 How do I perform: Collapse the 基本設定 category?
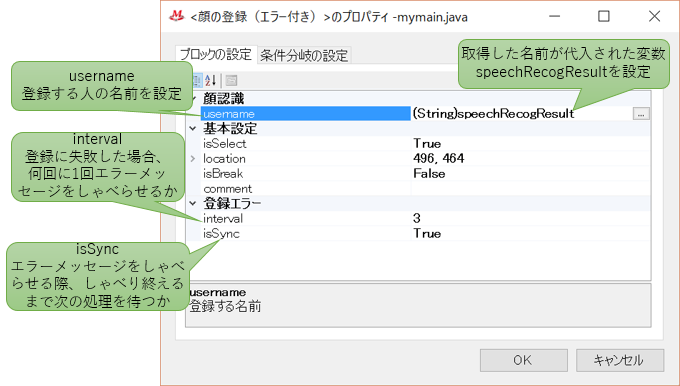point(193,128)
